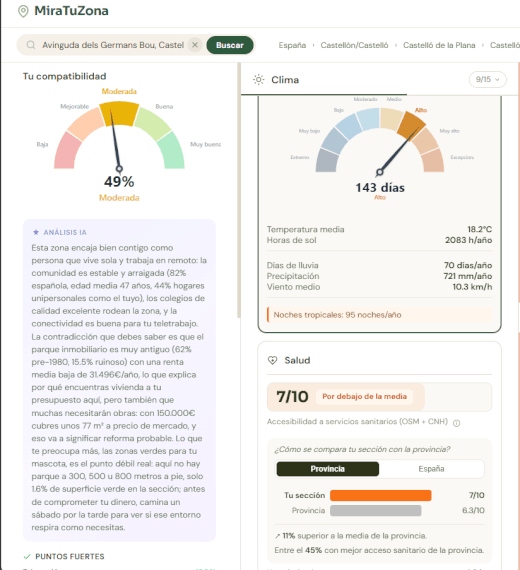
Task: Click the checkmark icon by PUNTOS FUERTES
Action: pos(27,557)
